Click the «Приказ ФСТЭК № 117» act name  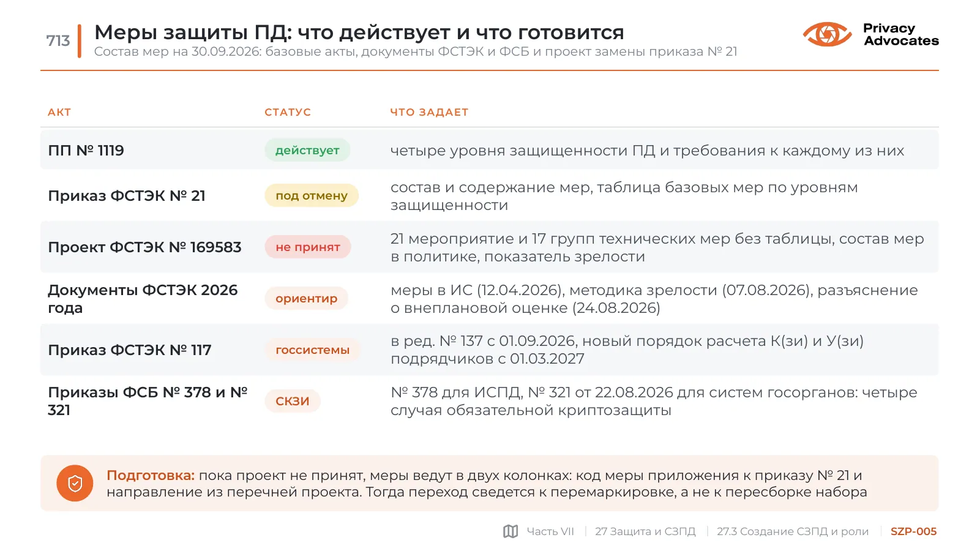point(130,350)
